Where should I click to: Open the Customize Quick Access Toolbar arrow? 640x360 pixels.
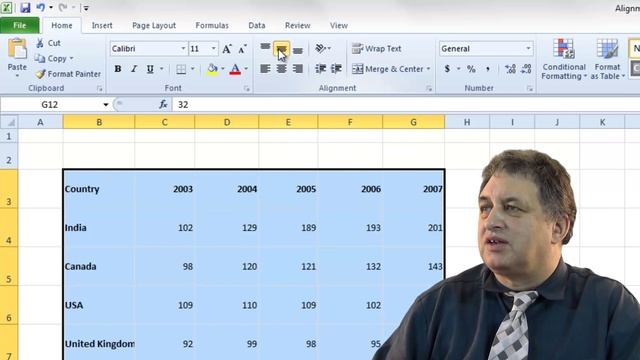tap(87, 8)
